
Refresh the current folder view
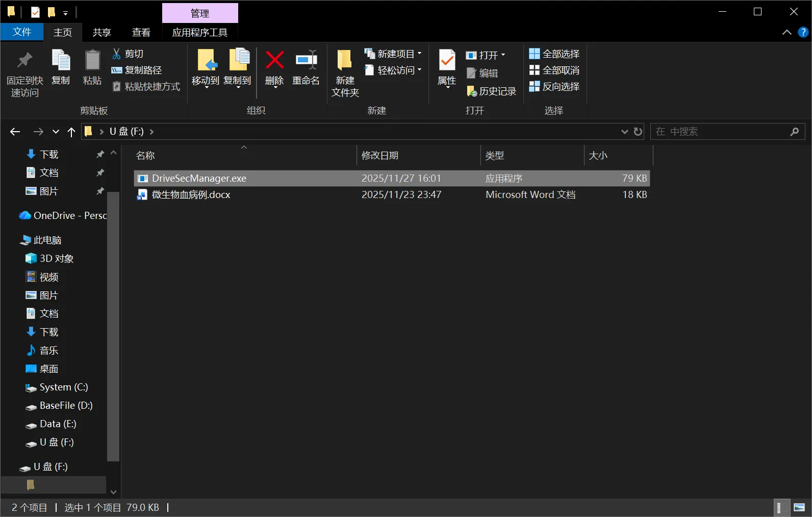pyautogui.click(x=638, y=132)
